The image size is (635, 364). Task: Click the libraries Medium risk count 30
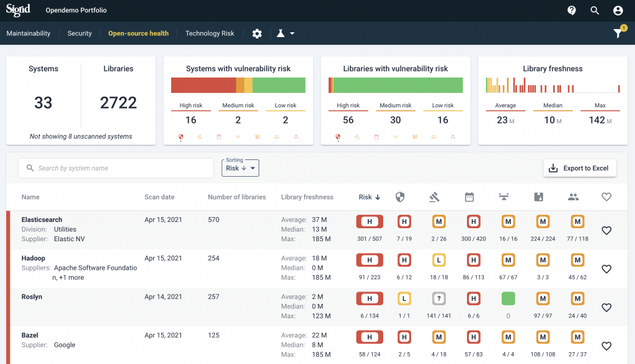click(395, 120)
